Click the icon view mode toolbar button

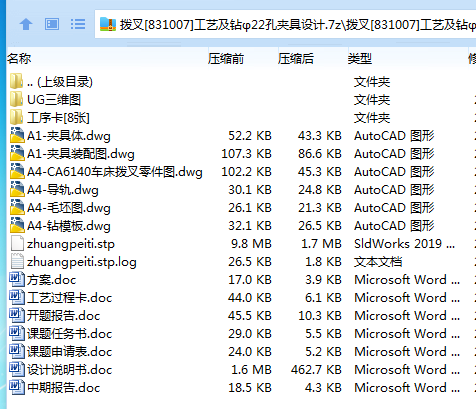[x=52, y=24]
